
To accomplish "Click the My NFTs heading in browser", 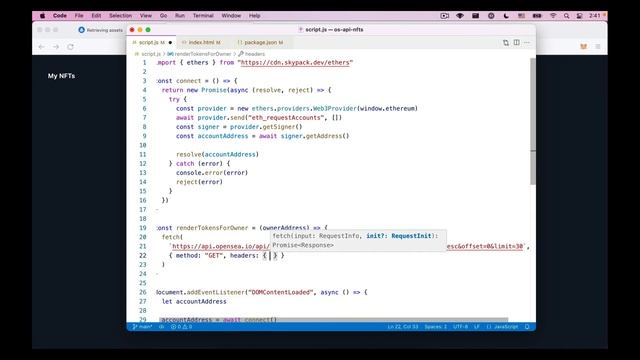I will [x=61, y=76].
